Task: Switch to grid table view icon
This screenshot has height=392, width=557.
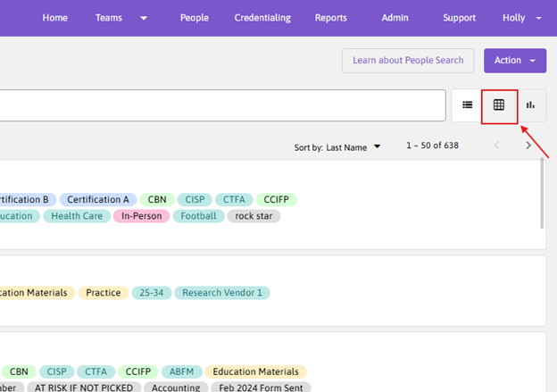Action: point(499,104)
